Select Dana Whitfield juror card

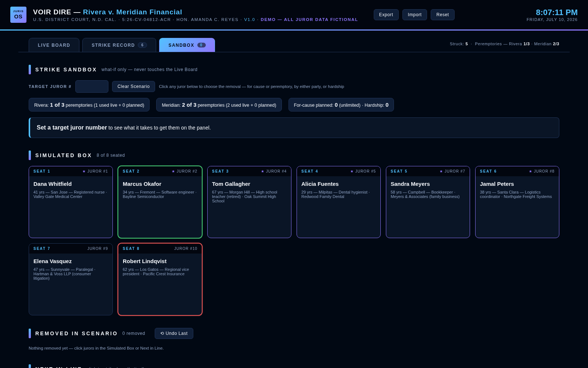(71, 202)
